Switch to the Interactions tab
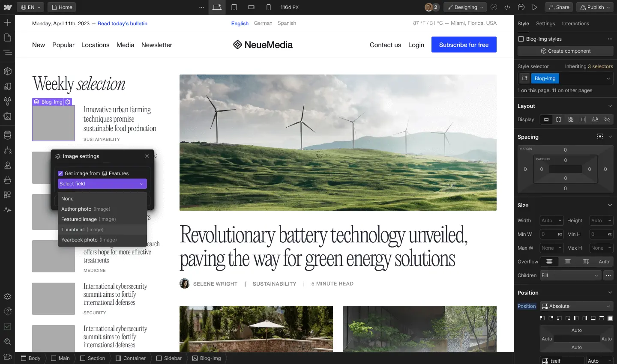The height and width of the screenshot is (364, 617). (575, 24)
